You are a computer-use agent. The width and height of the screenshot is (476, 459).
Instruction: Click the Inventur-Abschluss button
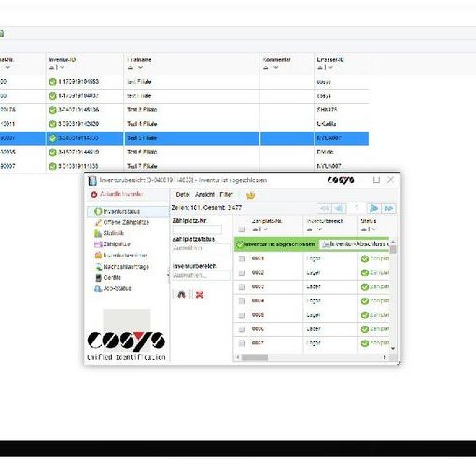tap(356, 244)
